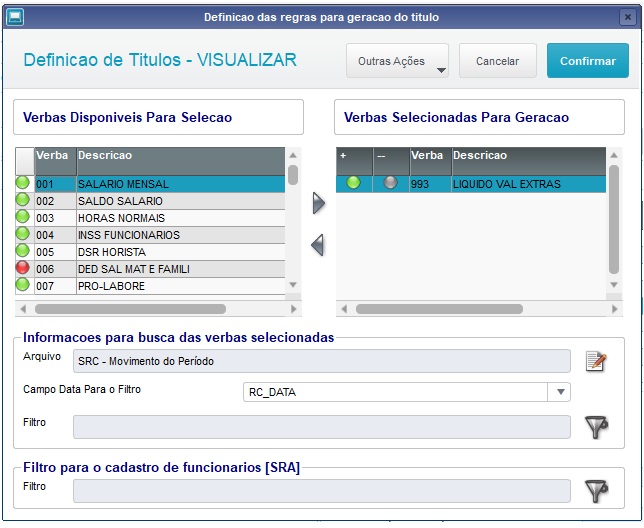Click the Cancelar button
644x528 pixels.
pos(498,61)
